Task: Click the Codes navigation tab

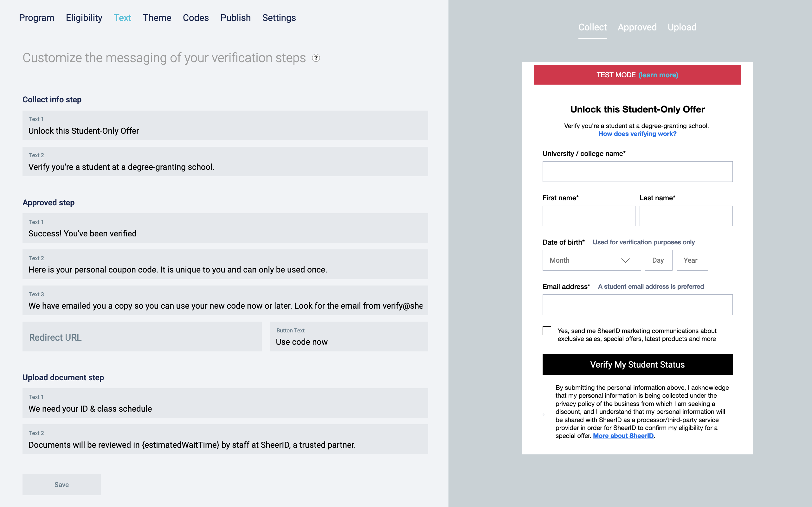Action: pyautogui.click(x=195, y=17)
